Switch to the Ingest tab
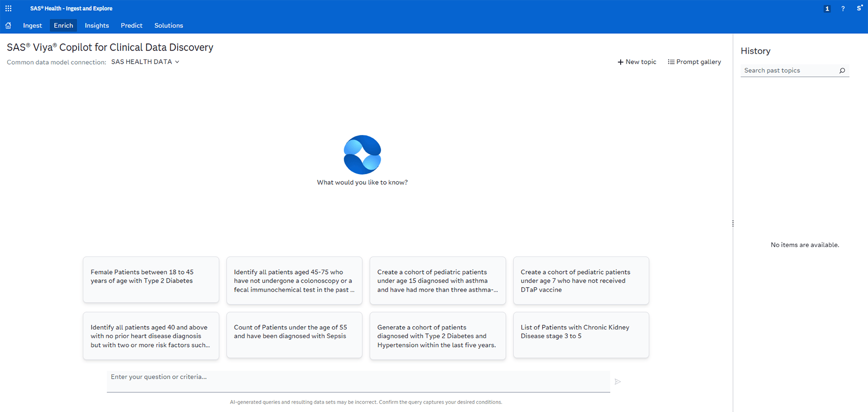Viewport: 868px width, 412px height. (32, 26)
